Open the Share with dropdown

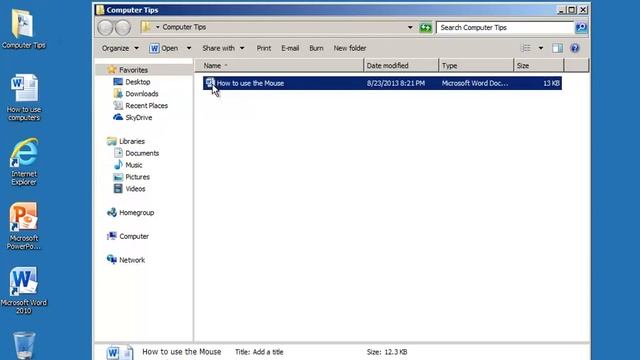[223, 48]
